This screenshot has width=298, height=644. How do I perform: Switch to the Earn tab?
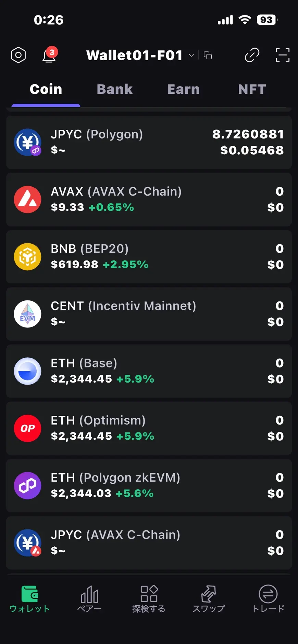pyautogui.click(x=183, y=89)
